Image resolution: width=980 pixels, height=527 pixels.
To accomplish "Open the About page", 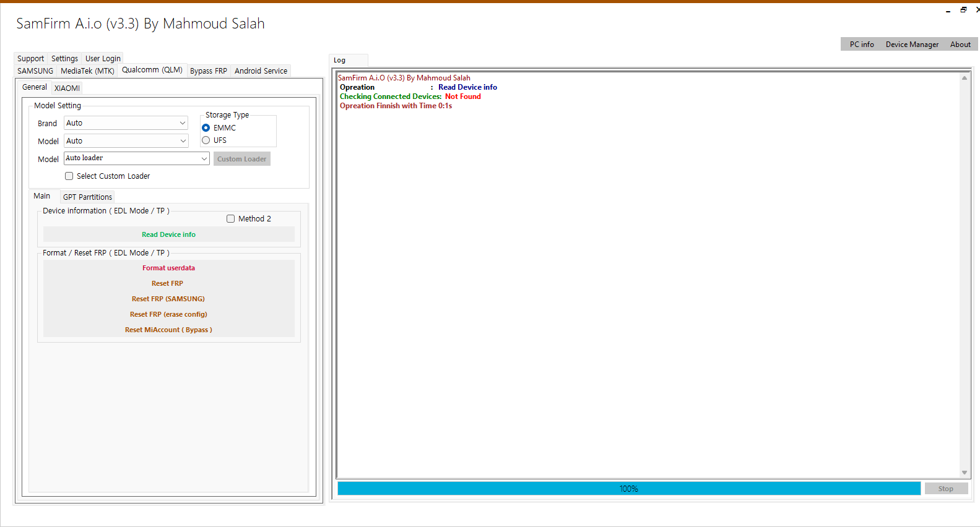I will pos(960,45).
